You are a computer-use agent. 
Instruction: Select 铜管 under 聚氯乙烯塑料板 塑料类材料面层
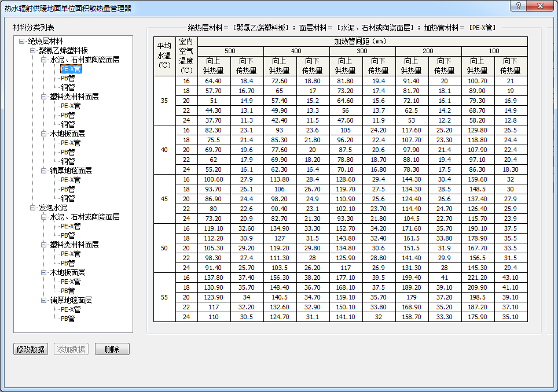[68, 124]
